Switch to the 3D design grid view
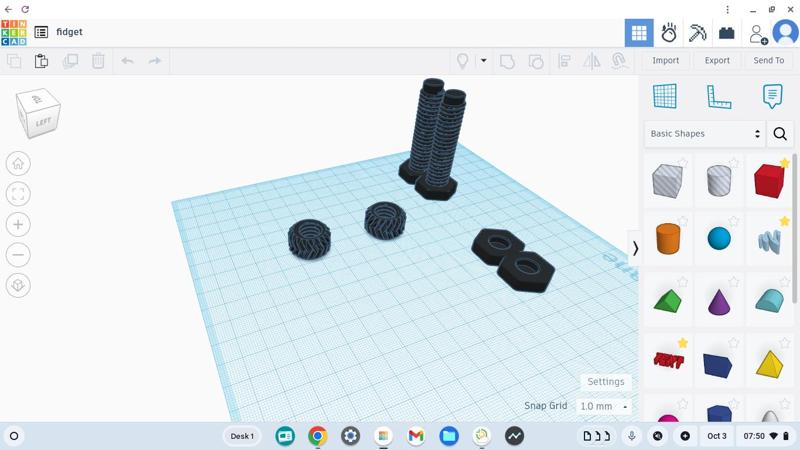 [x=639, y=33]
